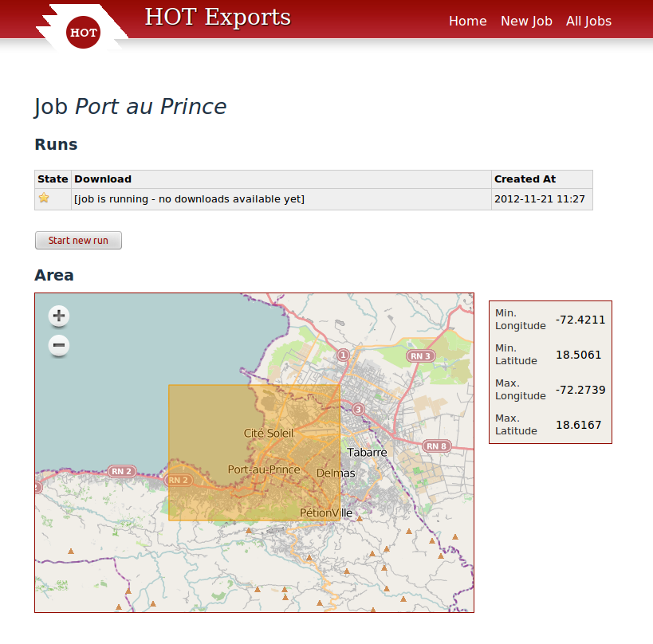Click the Tabarre label on map
The height and width of the screenshot is (644, 653).
(367, 452)
